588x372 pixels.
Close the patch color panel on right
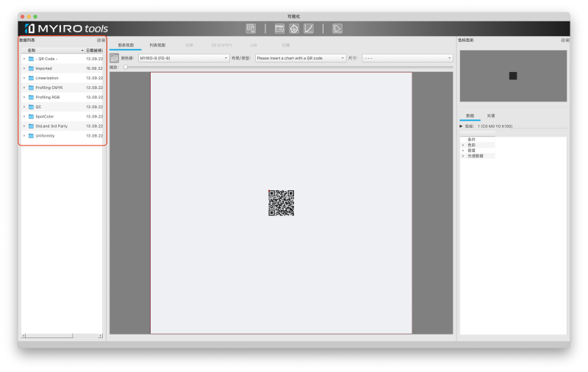pos(567,40)
